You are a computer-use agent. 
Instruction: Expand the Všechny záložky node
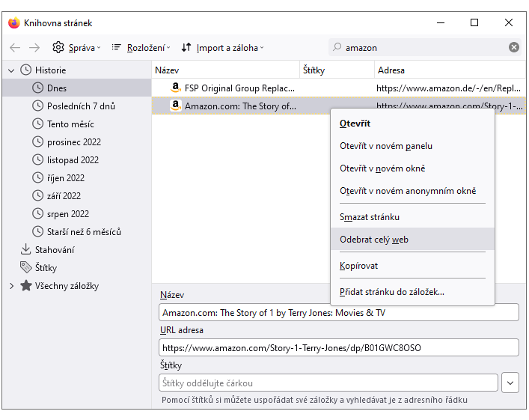click(11, 286)
